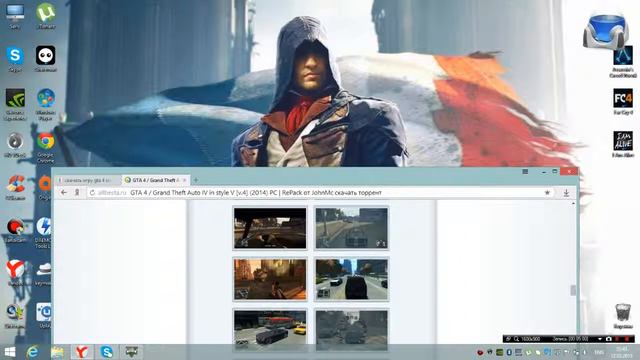Screen dimensions: 640x360
Task: Open File Explorer from the taskbar
Action: point(57,352)
